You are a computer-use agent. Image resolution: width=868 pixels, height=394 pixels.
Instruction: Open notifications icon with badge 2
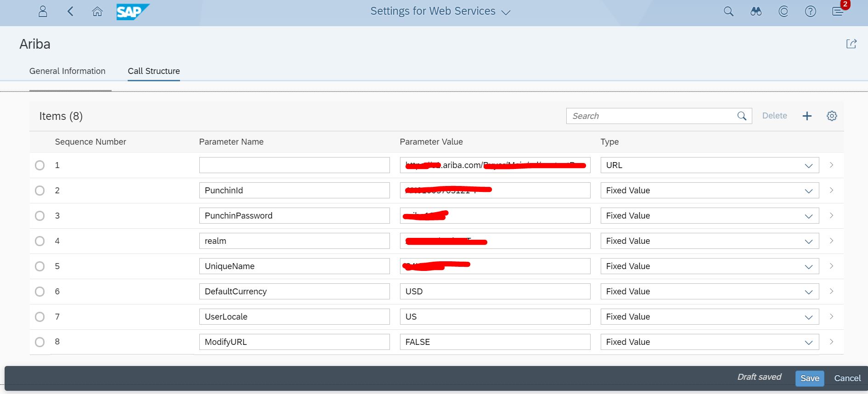(x=838, y=11)
